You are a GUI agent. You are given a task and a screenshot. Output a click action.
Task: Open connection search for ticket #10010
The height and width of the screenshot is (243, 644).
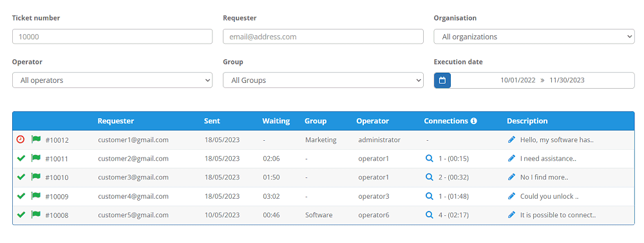pos(429,177)
